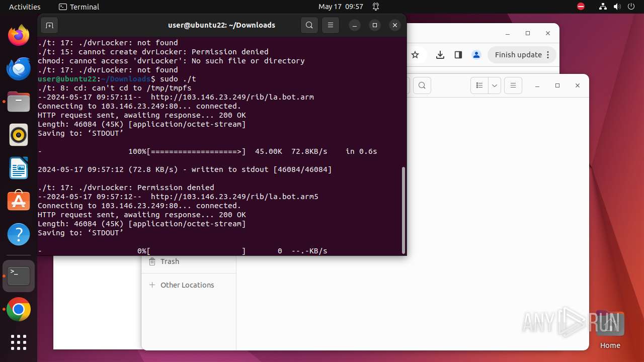Viewport: 644px width, 362px height.
Task: Launch Firefox from dock
Action: coord(19,36)
